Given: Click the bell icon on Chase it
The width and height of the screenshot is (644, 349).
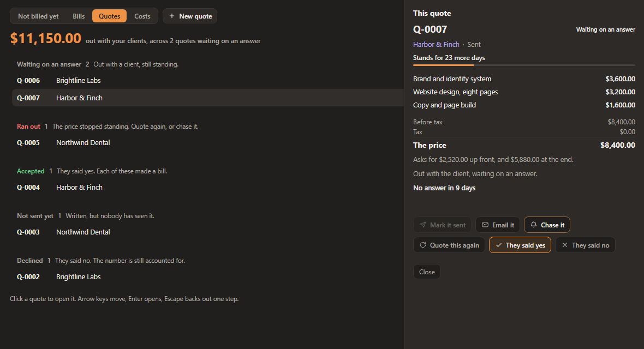Looking at the screenshot, I should click(x=534, y=225).
